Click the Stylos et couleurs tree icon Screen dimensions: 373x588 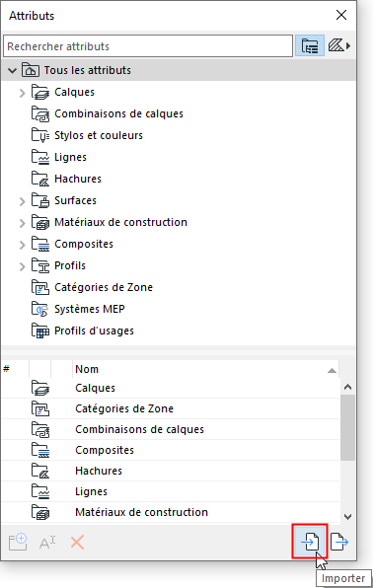[40, 135]
